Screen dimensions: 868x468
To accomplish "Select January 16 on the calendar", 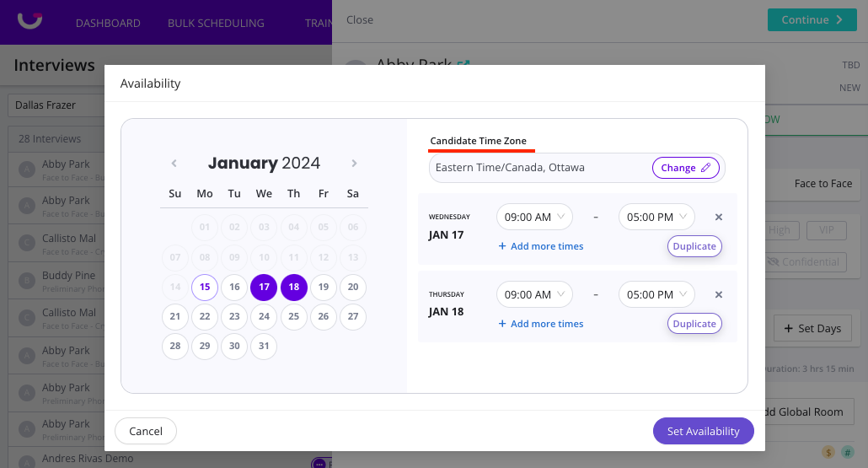I will coord(234,287).
